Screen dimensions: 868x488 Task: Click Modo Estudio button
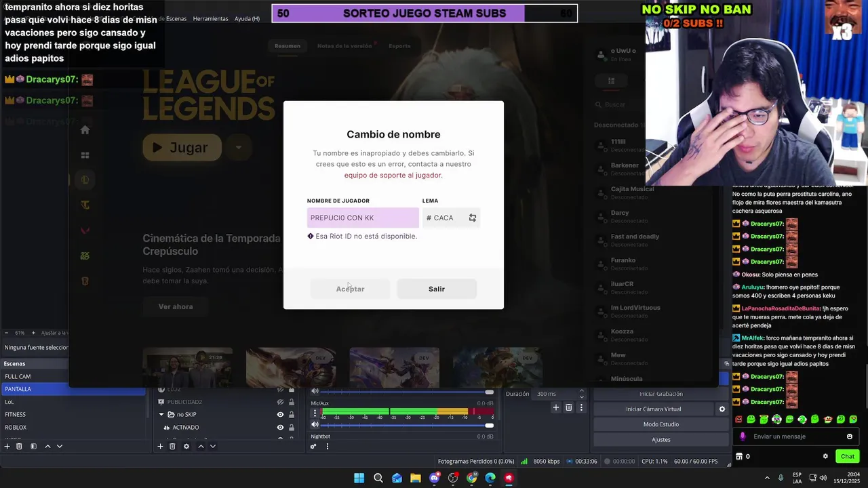[660, 424]
